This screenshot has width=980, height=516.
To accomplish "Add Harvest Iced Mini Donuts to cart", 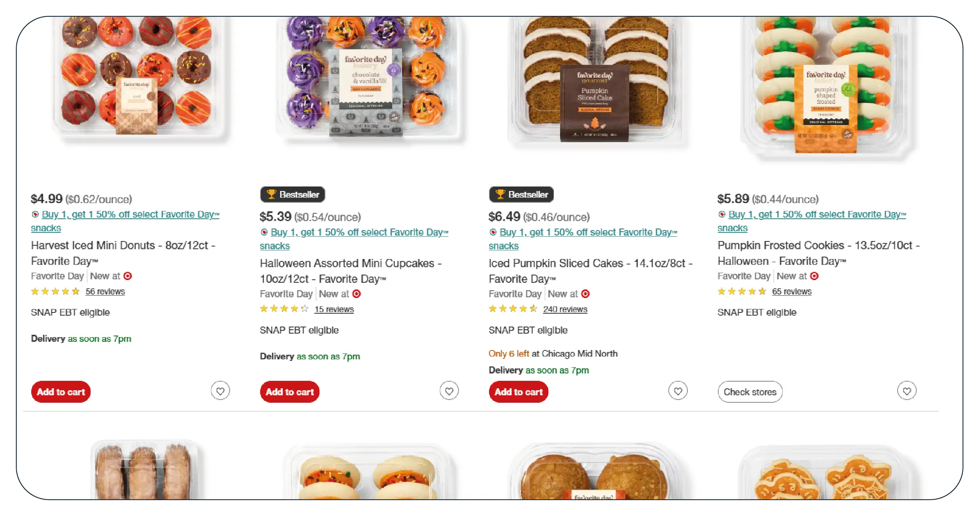I will point(61,392).
